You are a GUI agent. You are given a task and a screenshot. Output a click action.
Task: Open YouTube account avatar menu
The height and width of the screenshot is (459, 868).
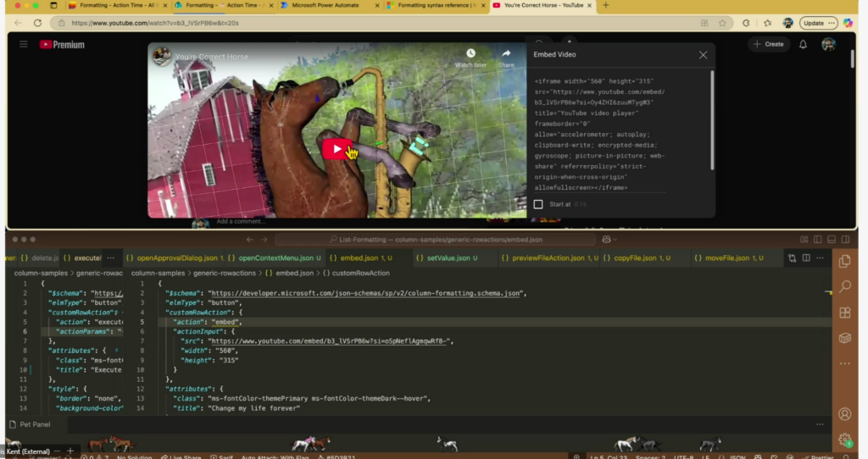(x=828, y=44)
